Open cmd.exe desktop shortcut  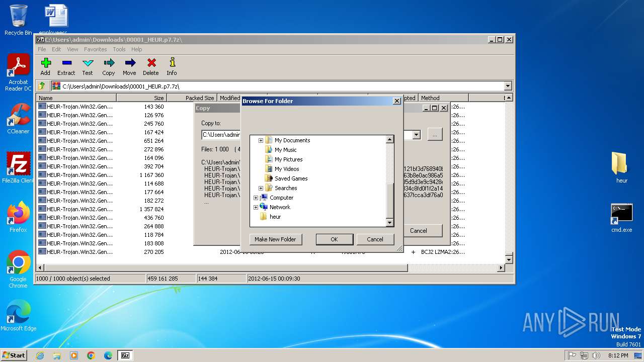pyautogui.click(x=622, y=218)
